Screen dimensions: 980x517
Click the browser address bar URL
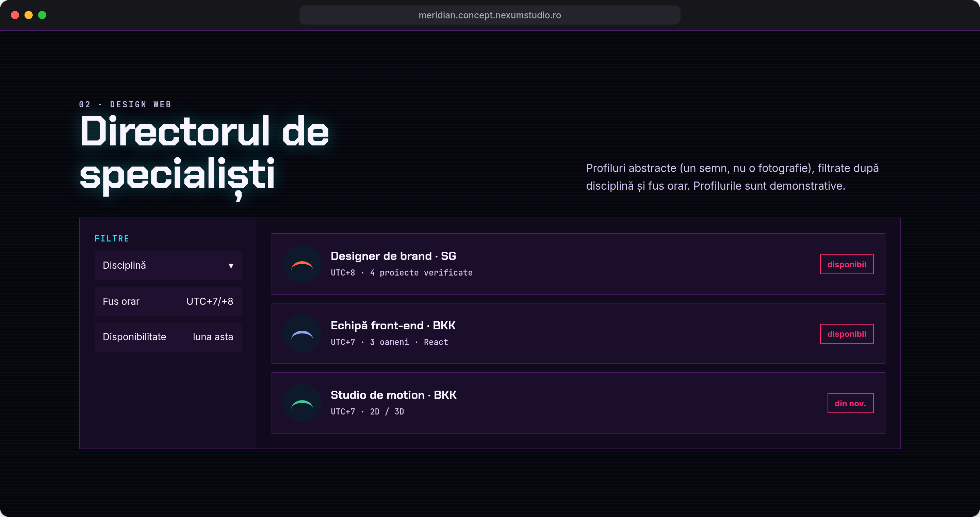(x=490, y=15)
